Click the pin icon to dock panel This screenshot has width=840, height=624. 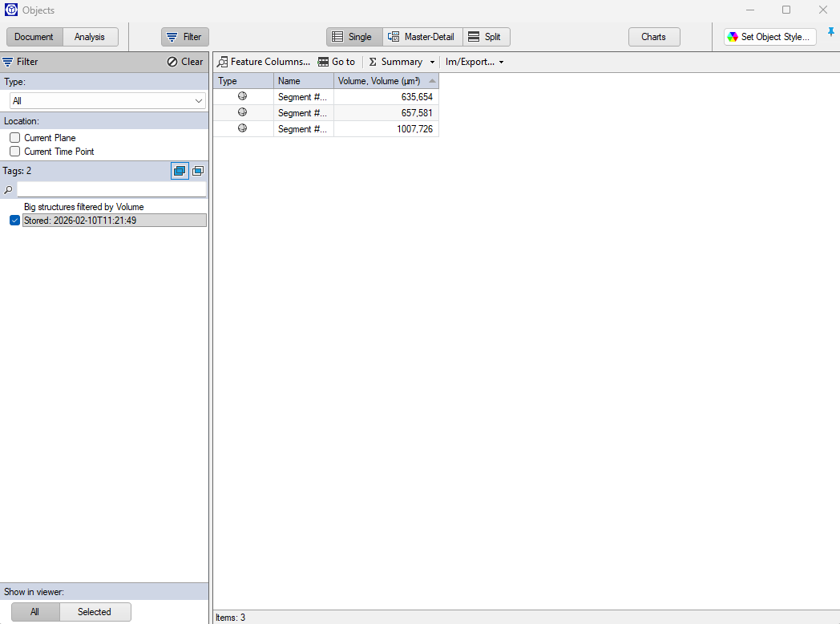pyautogui.click(x=831, y=33)
